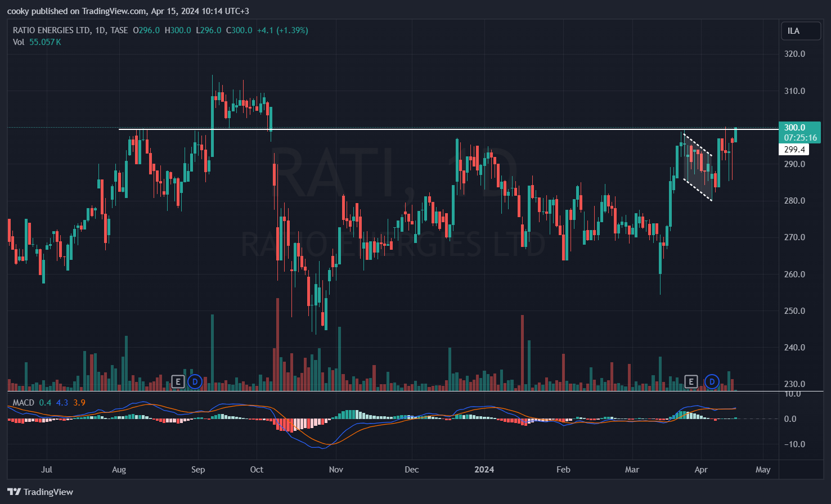Click the RATIO ENERGIES LTD symbol title
The image size is (831, 504).
pos(51,30)
